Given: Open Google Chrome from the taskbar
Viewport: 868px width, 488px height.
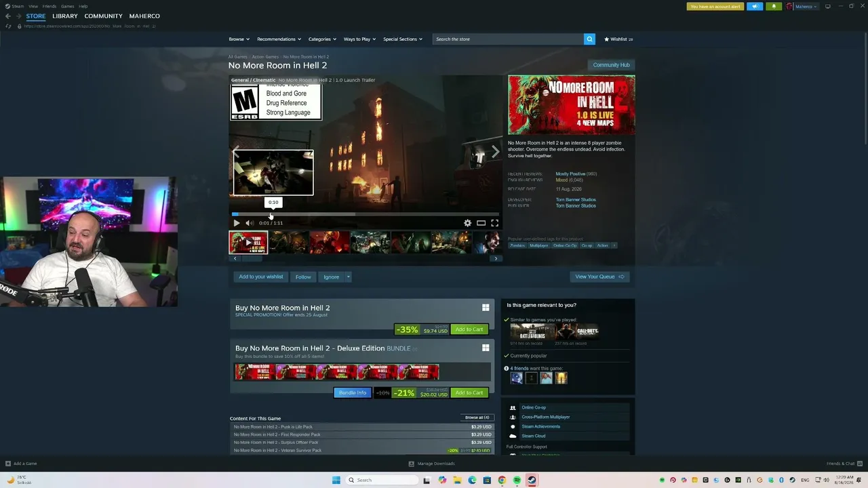Looking at the screenshot, I should (x=502, y=481).
